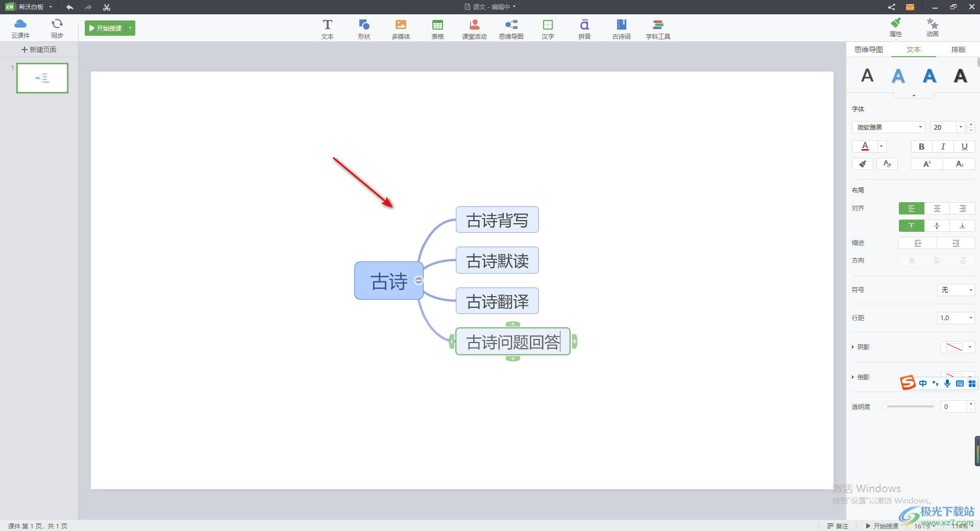Open the Pinyin (拼音) tool
Image resolution: width=980 pixels, height=531 pixels.
click(584, 29)
